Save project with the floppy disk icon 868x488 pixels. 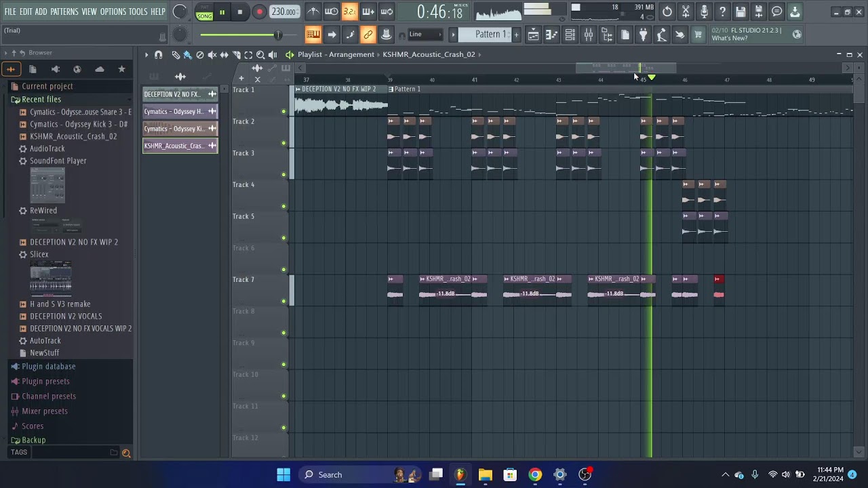741,12
